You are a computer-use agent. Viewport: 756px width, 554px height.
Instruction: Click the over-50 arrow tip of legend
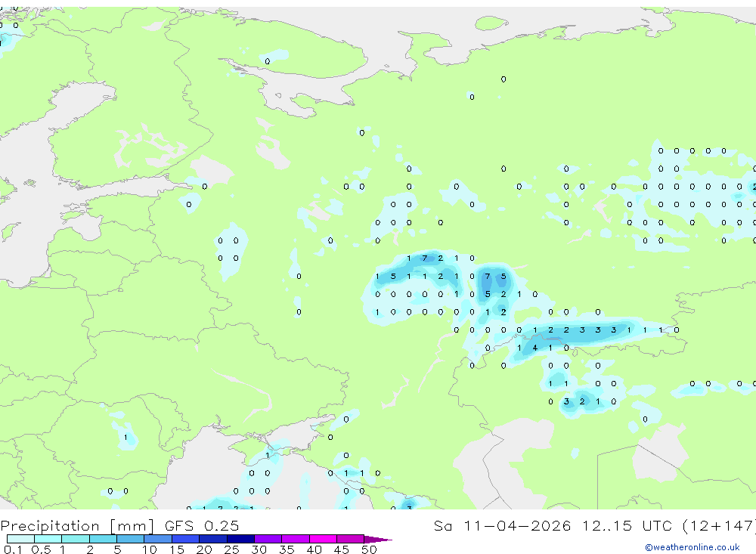coord(378,539)
